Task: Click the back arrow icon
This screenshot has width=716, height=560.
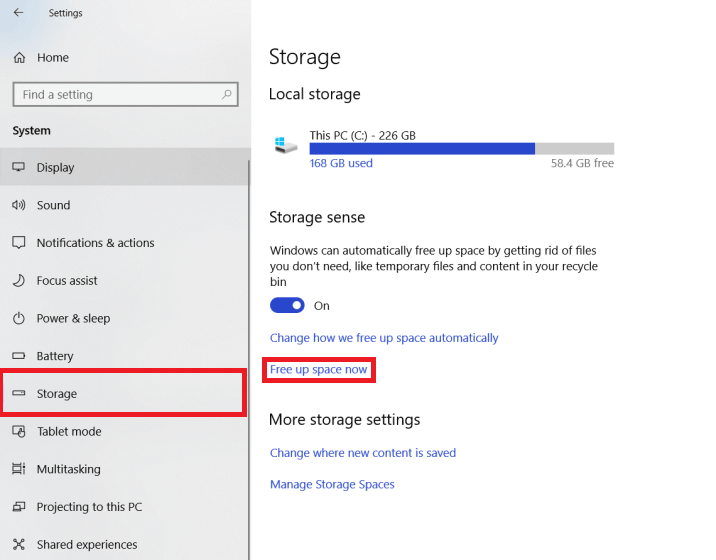Action: [x=18, y=12]
